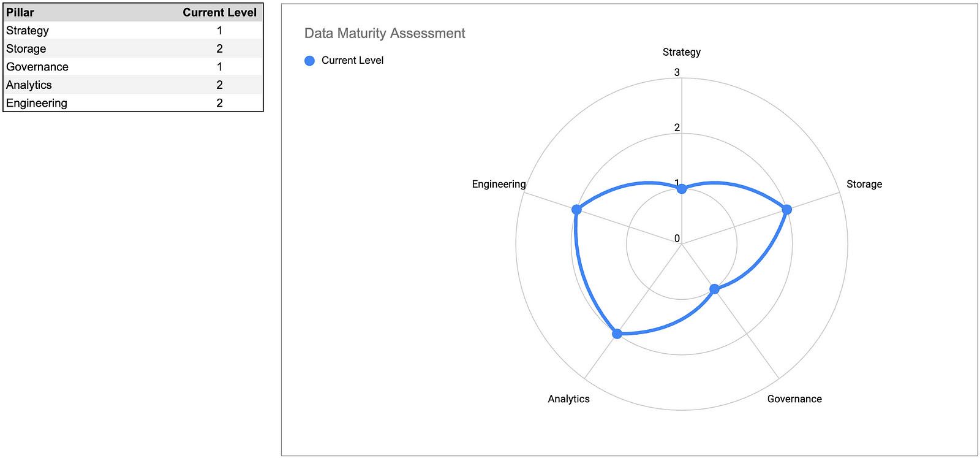Click the Strategy cell in the table
This screenshot has width=980, height=458.
pyautogui.click(x=28, y=31)
